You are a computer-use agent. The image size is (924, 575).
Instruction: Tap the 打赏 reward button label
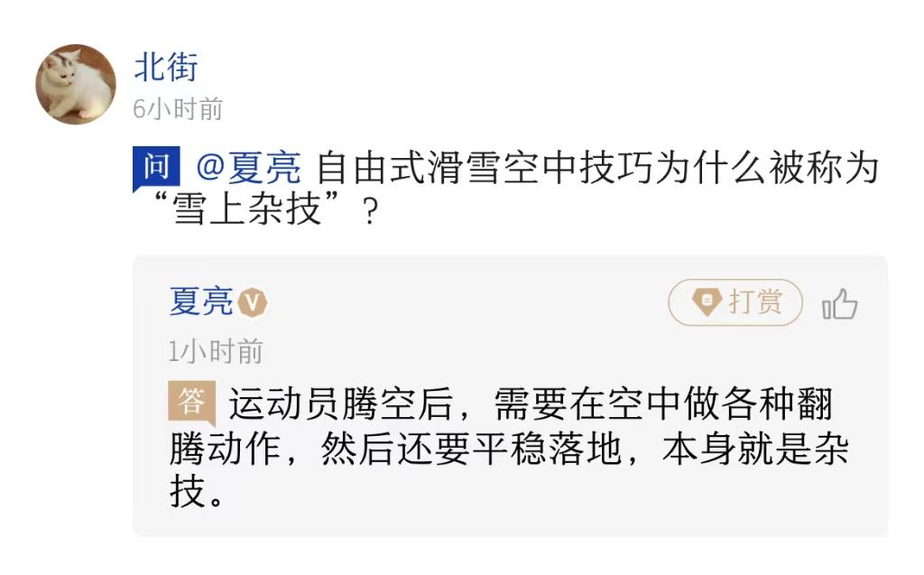[x=755, y=302]
